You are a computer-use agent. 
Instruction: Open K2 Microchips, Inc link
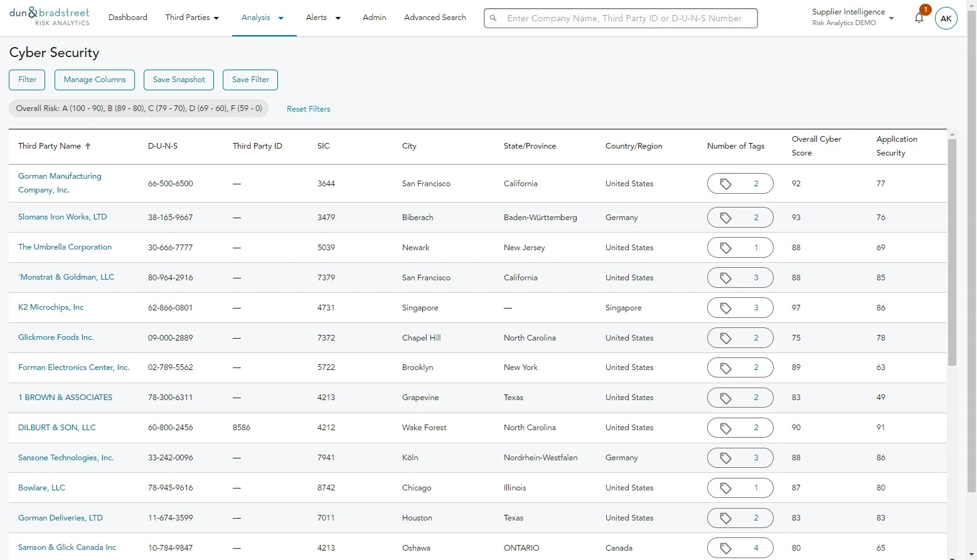pos(51,307)
